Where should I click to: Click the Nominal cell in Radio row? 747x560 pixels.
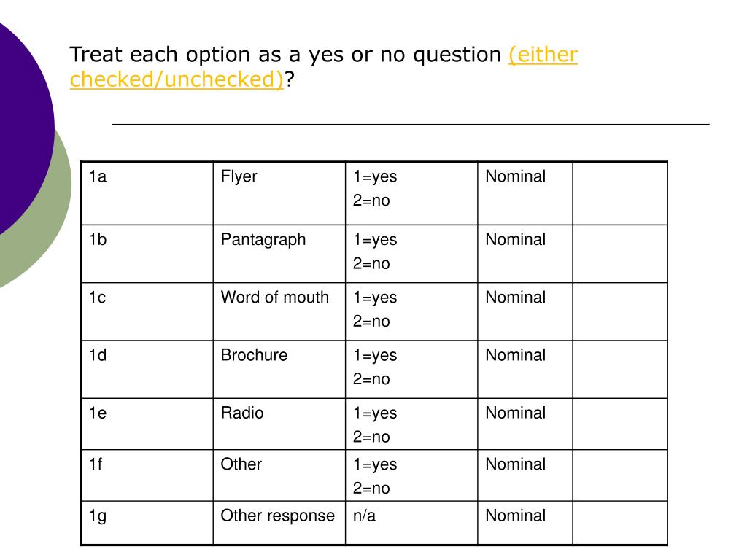pyautogui.click(x=525, y=424)
